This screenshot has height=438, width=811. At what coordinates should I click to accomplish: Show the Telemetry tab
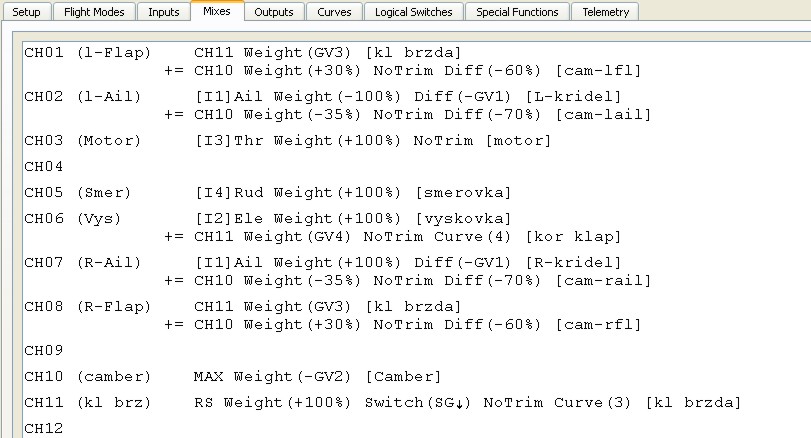pyautogui.click(x=608, y=12)
